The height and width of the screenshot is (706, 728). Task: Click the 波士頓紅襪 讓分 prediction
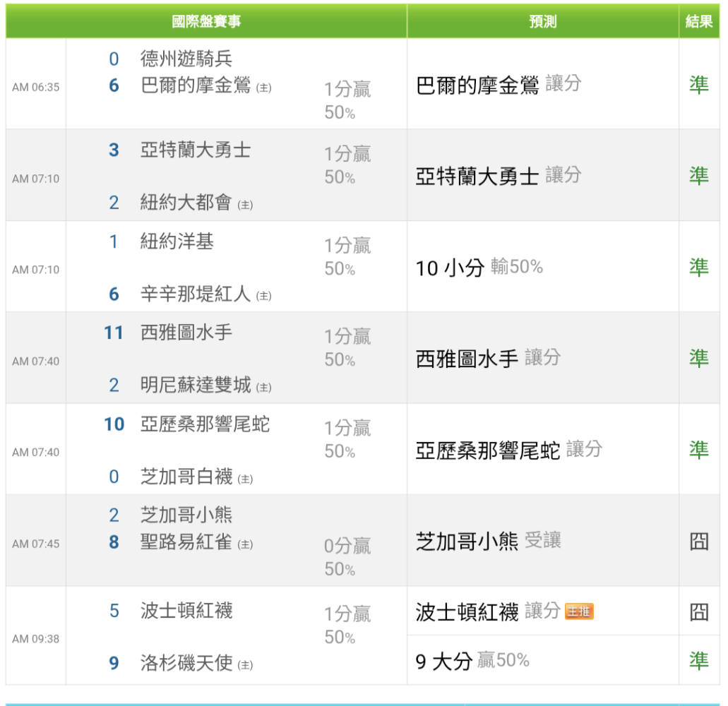(487, 611)
